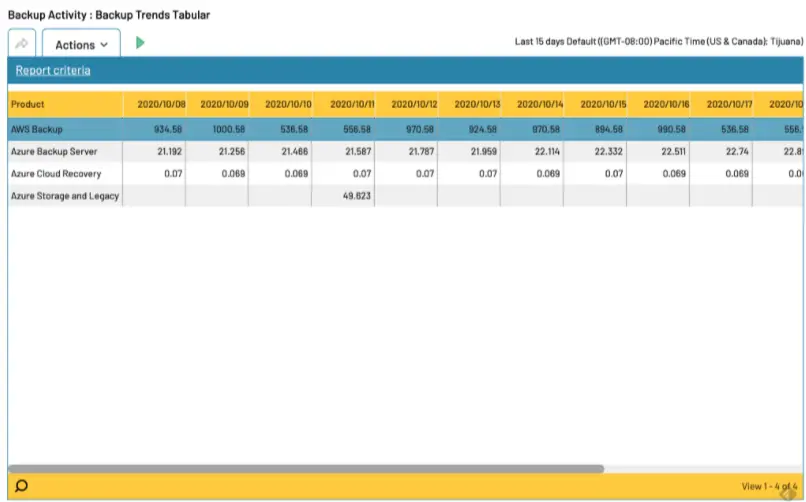Select the Product column header

(65, 104)
